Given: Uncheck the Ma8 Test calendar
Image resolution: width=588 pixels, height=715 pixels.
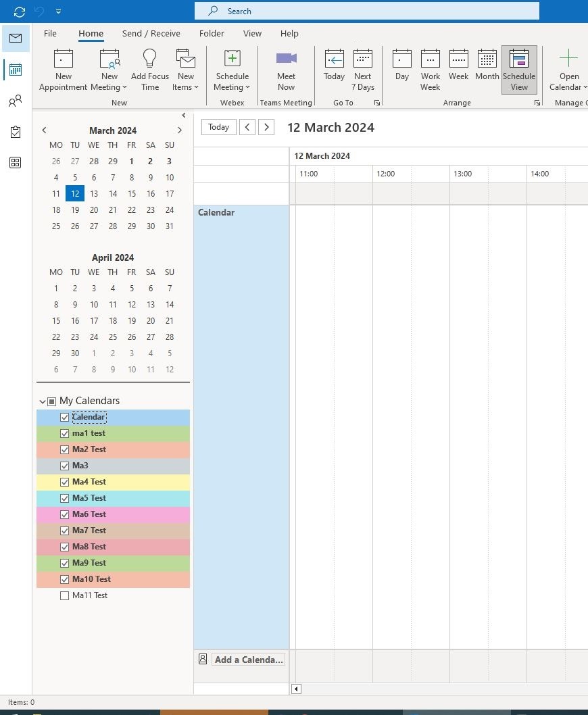Looking at the screenshot, I should click(x=64, y=547).
